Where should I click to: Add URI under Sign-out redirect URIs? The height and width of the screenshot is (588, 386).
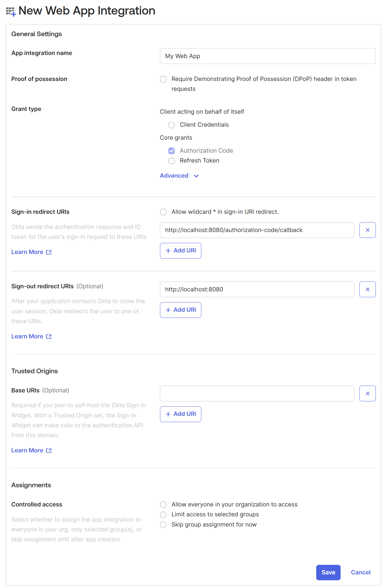[x=181, y=310]
